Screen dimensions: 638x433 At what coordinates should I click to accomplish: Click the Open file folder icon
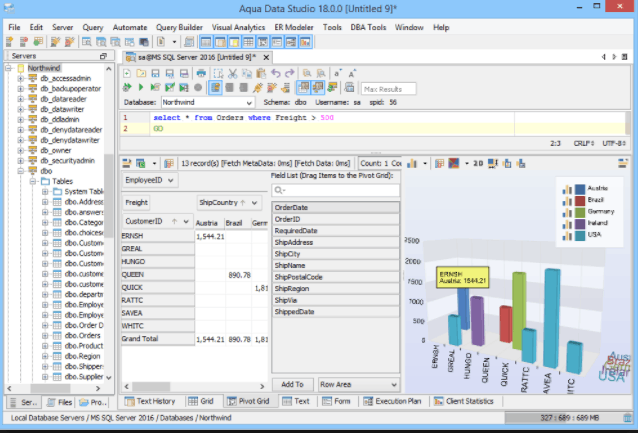pyautogui.click(x=141, y=73)
